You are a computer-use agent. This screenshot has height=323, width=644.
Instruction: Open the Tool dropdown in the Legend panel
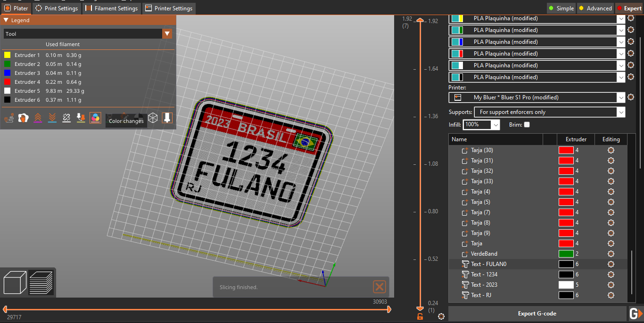tap(167, 34)
